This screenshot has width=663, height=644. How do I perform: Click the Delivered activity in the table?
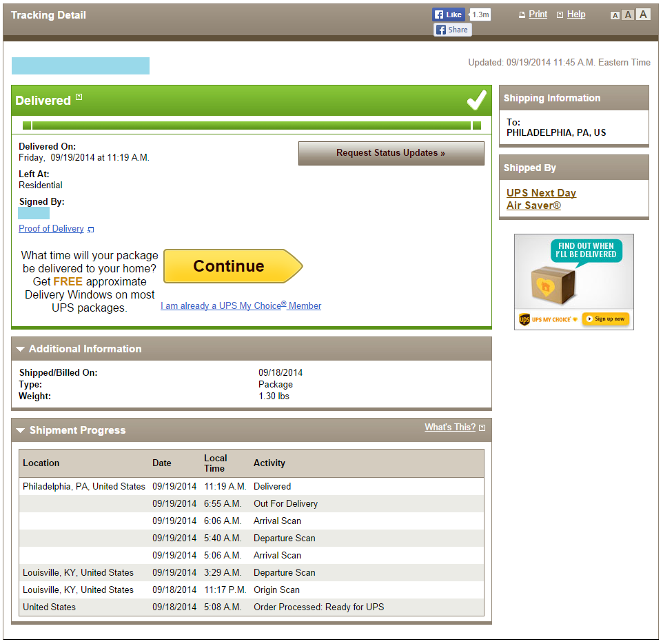coord(272,486)
